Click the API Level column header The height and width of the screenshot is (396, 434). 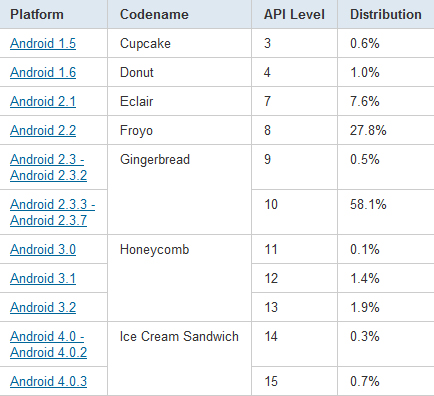(x=294, y=14)
